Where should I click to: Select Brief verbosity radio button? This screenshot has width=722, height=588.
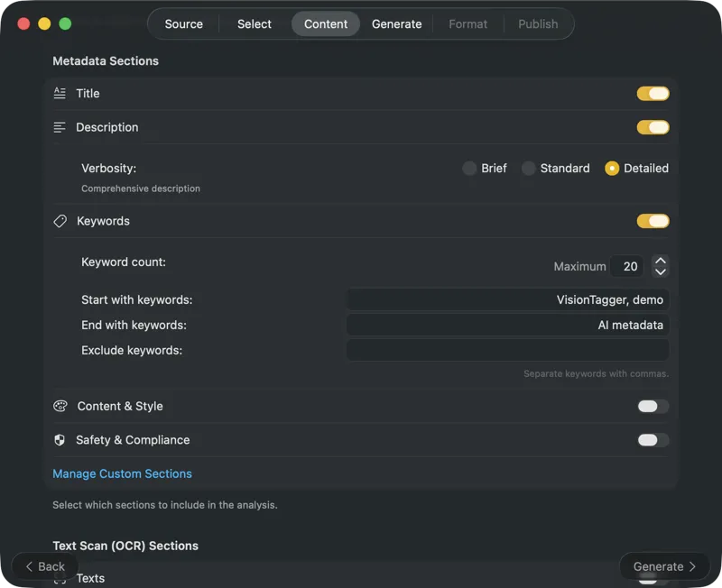click(x=469, y=169)
